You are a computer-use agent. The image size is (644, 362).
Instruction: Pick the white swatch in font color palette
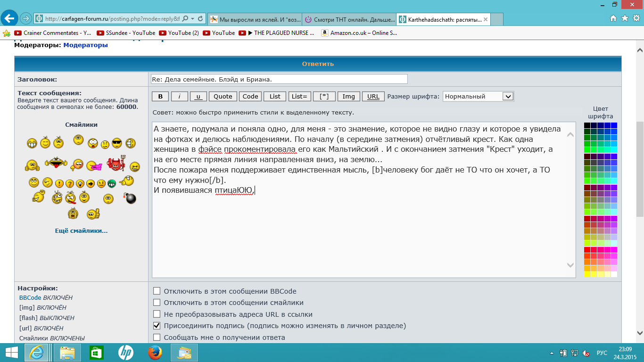coord(614,274)
